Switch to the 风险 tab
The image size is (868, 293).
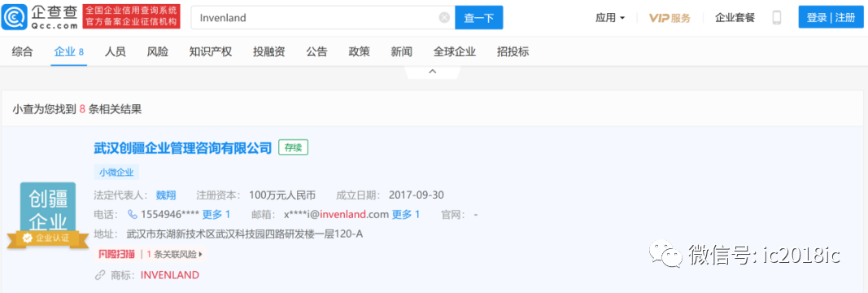point(158,52)
